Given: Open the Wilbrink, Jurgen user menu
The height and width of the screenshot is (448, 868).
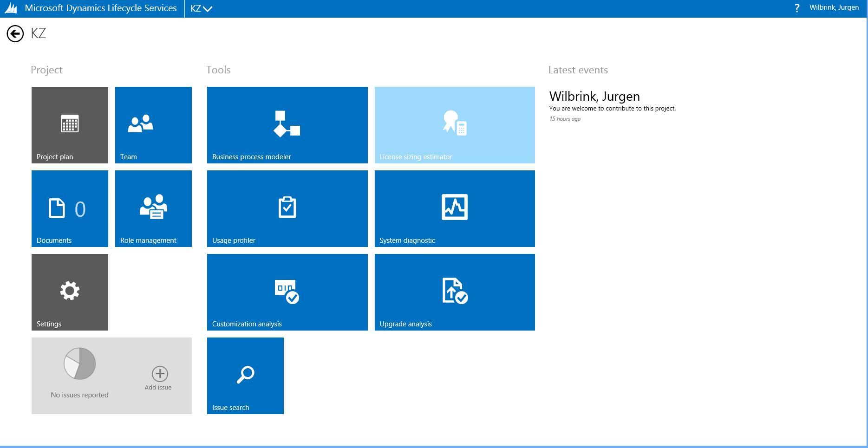Looking at the screenshot, I should tap(834, 7).
